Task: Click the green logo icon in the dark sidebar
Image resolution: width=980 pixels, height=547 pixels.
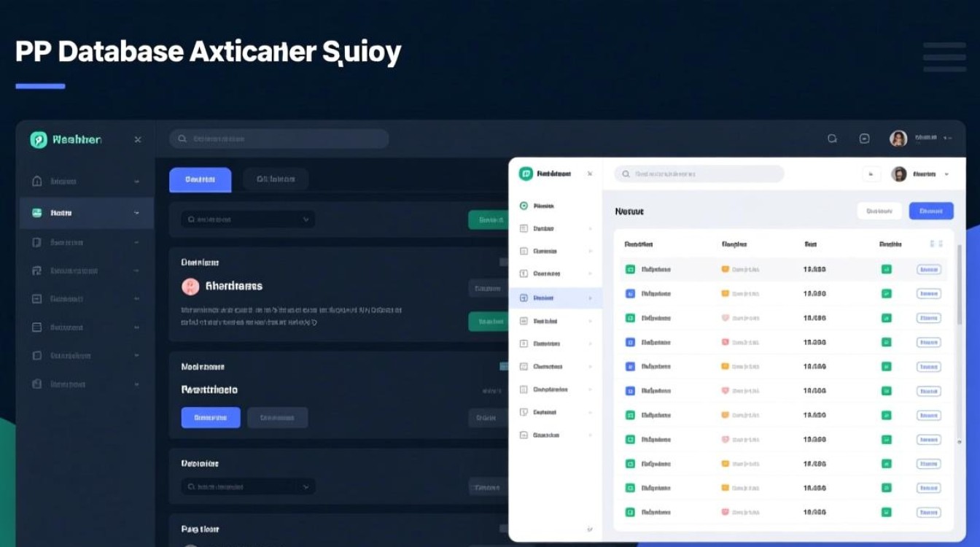Action: [x=39, y=139]
